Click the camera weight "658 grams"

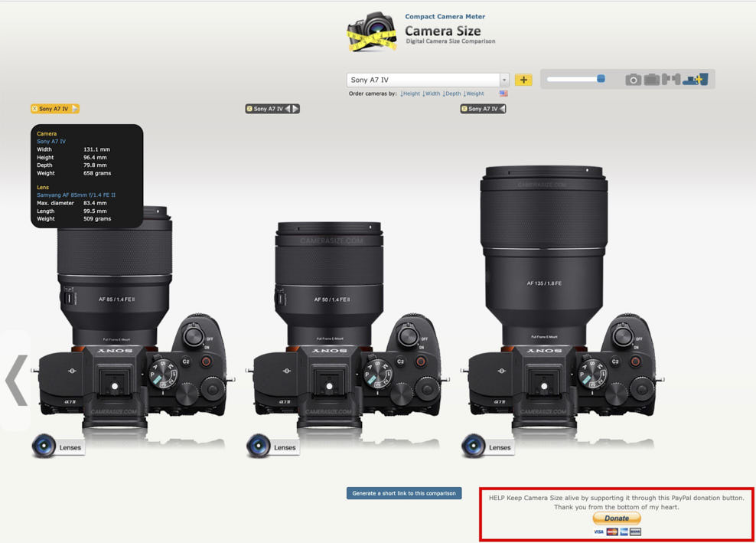97,173
